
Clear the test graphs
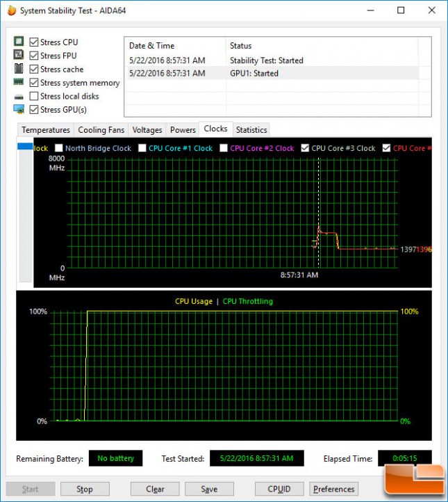point(155,489)
